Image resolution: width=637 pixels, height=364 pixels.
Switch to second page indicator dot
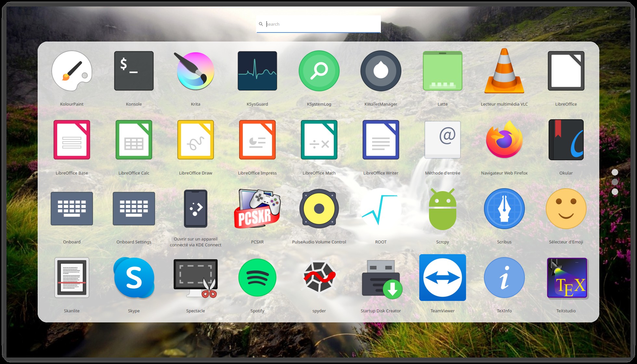pyautogui.click(x=615, y=182)
